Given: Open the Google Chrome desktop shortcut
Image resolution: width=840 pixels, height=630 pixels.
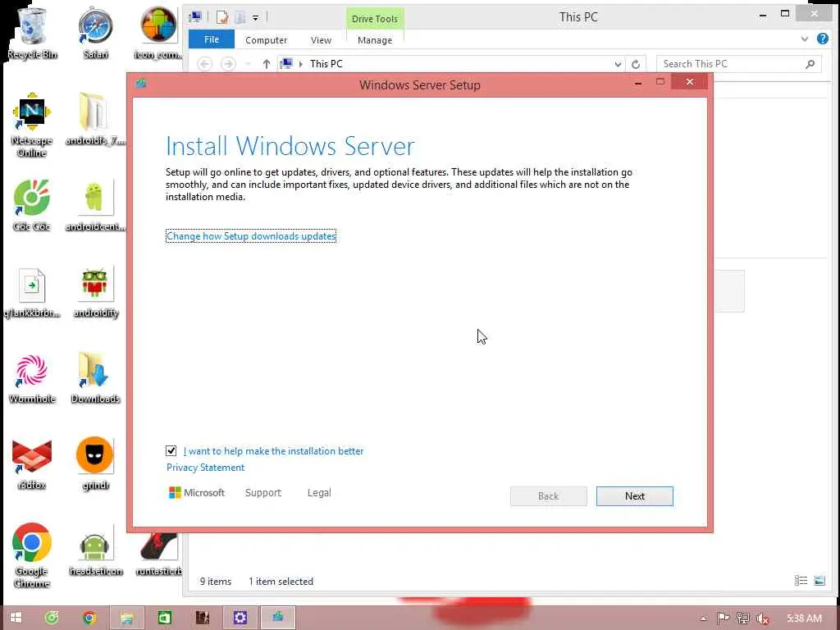Looking at the screenshot, I should (32, 555).
